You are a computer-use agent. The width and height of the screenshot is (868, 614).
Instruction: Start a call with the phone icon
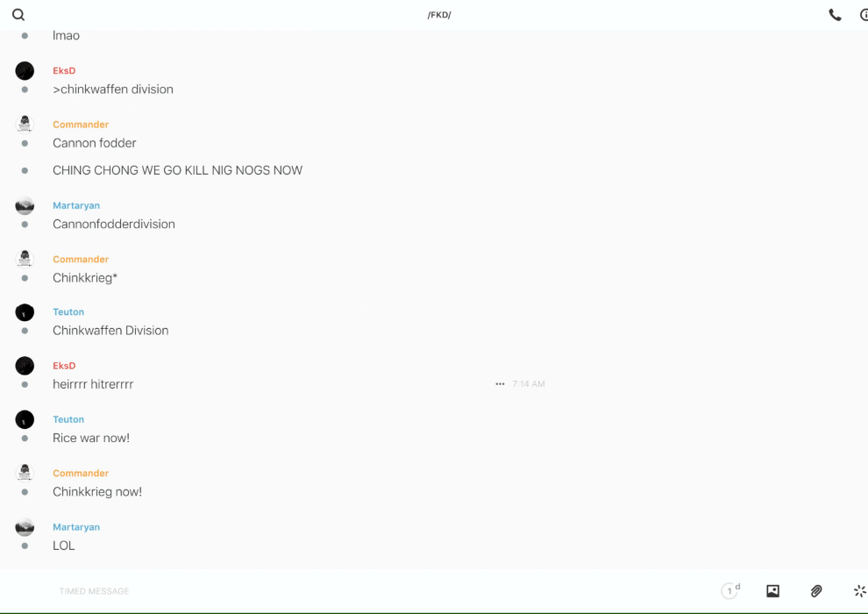click(835, 15)
